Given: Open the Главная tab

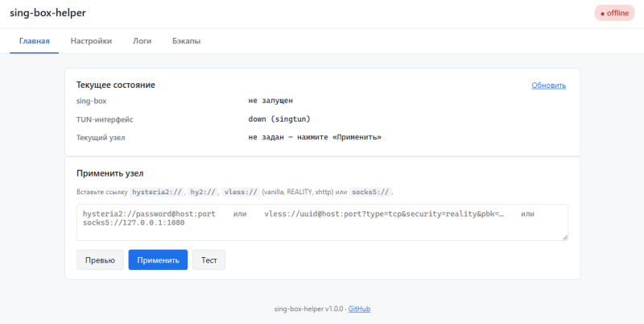Looking at the screenshot, I should [35, 41].
